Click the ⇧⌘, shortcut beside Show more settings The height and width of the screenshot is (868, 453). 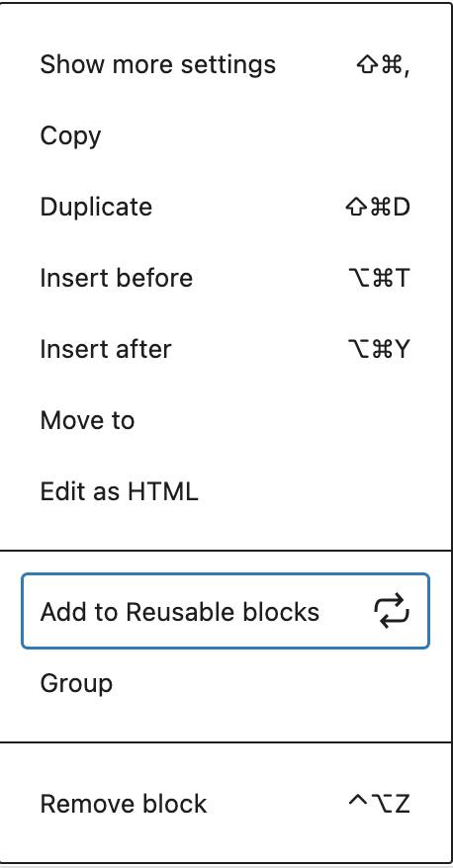383,65
